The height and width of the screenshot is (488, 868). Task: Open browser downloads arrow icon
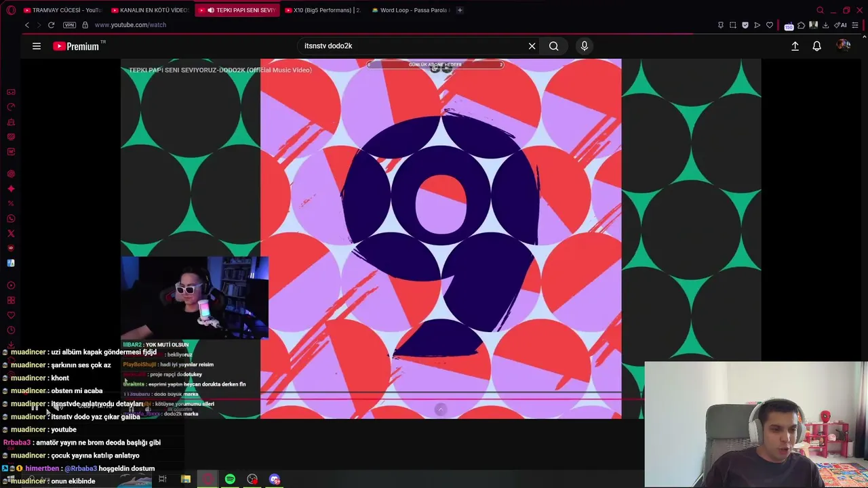[825, 25]
